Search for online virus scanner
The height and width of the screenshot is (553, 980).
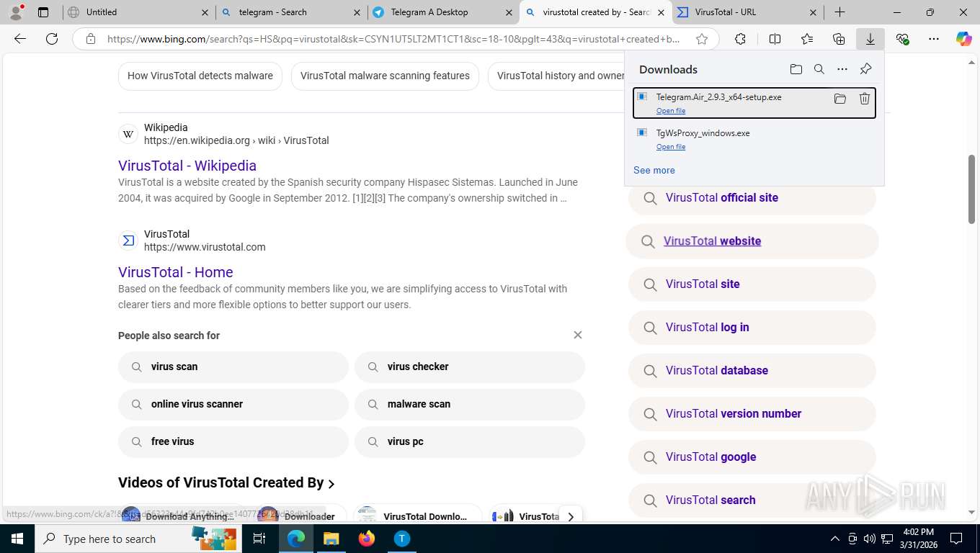point(233,404)
